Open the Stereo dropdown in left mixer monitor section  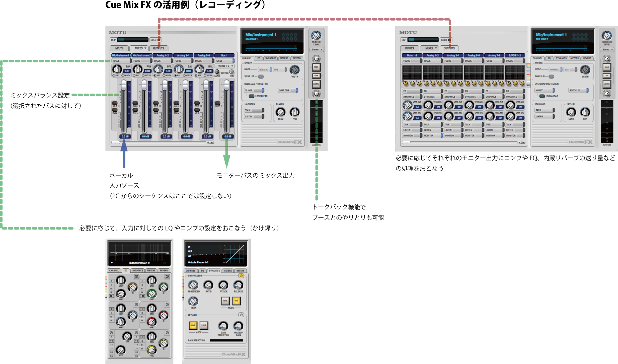pos(317,50)
